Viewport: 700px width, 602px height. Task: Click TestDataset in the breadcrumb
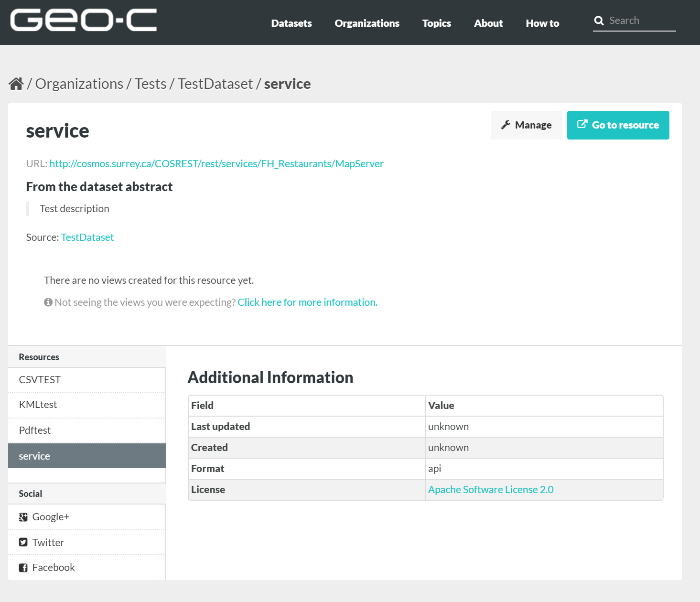point(215,84)
